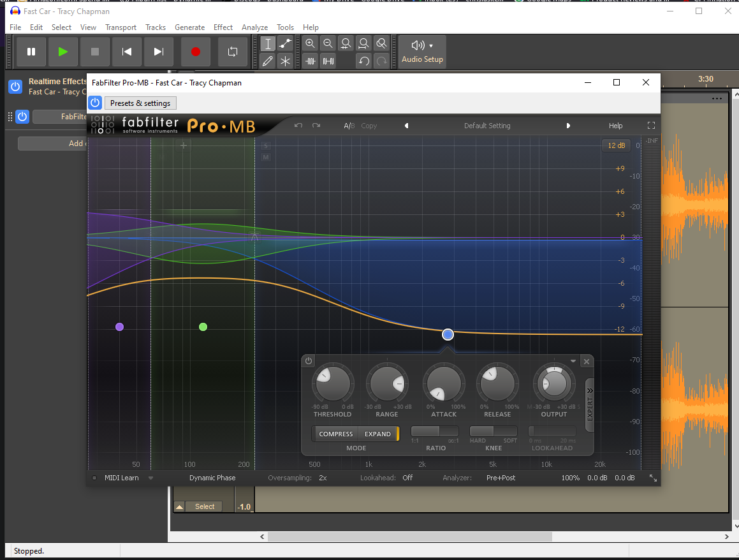
Task: Choose the Multi-tool asterisk icon
Action: [285, 61]
